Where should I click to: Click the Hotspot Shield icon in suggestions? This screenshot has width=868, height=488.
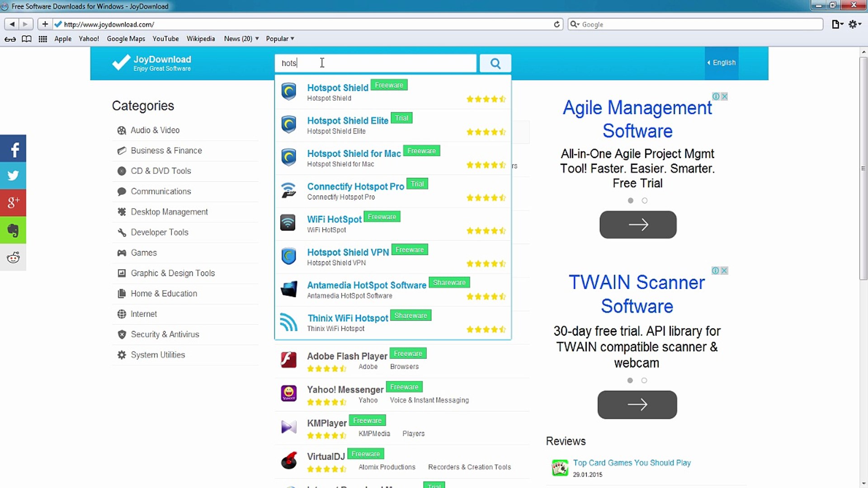[x=288, y=91]
